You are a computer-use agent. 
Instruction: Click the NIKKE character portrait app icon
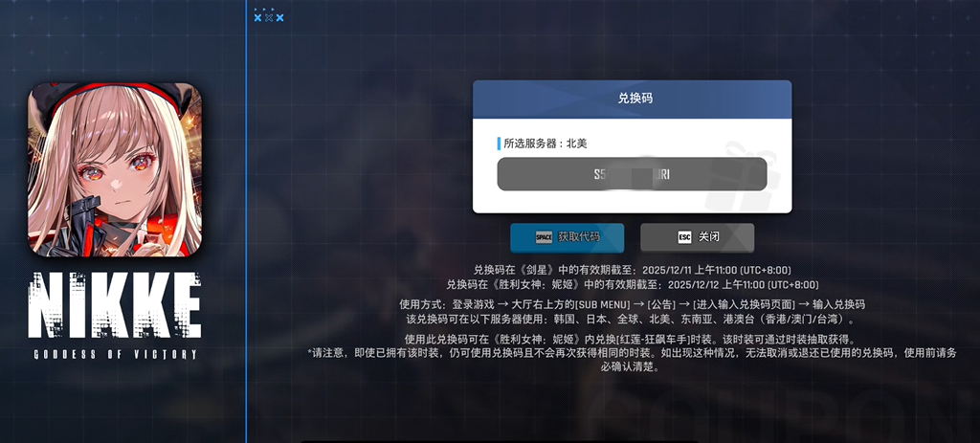(x=115, y=169)
